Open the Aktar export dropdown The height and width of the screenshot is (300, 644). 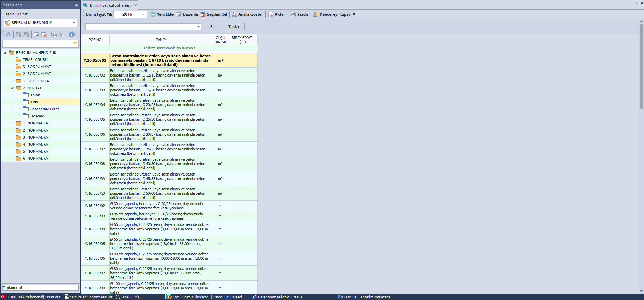[278, 14]
